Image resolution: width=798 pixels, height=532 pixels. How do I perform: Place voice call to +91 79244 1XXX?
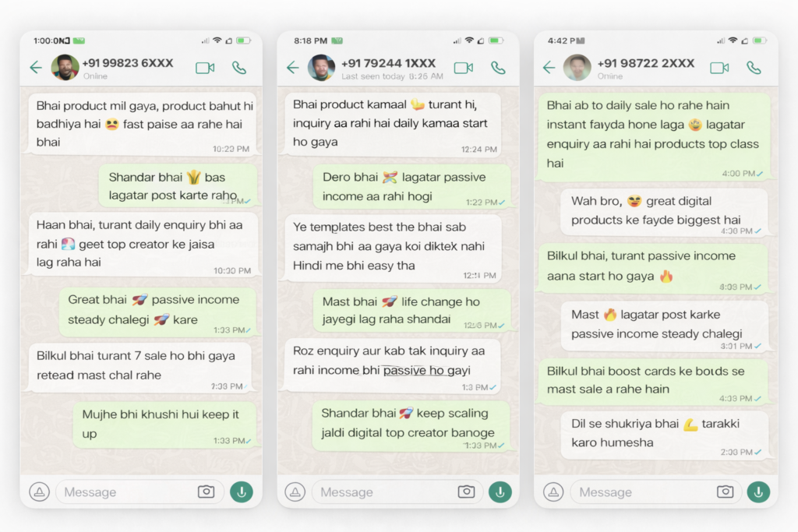[x=498, y=68]
